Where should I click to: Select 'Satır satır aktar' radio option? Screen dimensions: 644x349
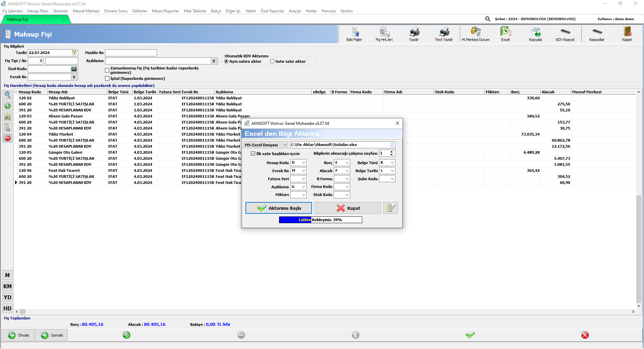(x=272, y=61)
